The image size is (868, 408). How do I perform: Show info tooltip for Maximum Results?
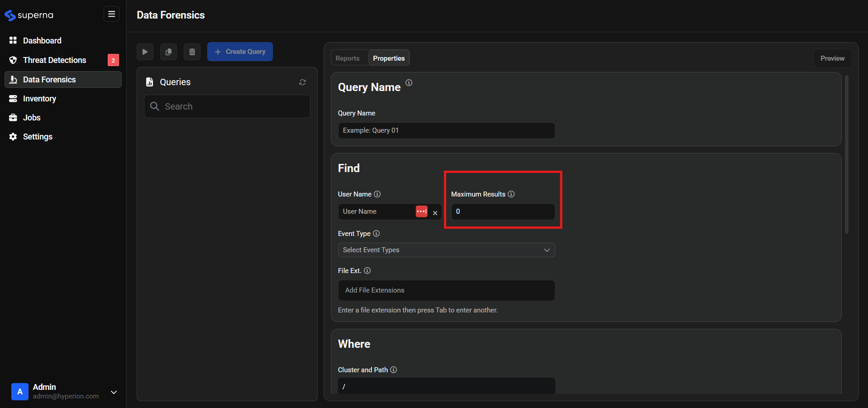click(x=511, y=194)
